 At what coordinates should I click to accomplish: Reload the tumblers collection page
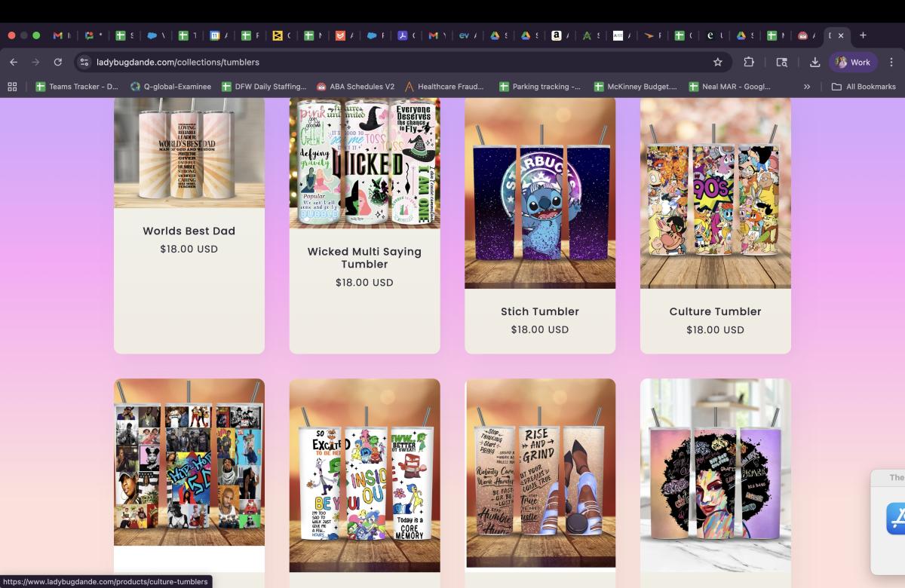point(58,63)
